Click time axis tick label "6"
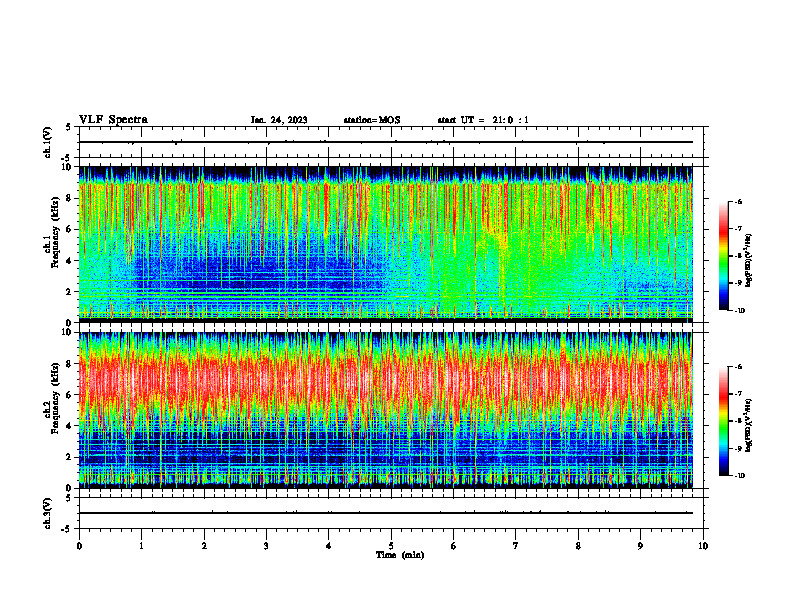 click(454, 546)
